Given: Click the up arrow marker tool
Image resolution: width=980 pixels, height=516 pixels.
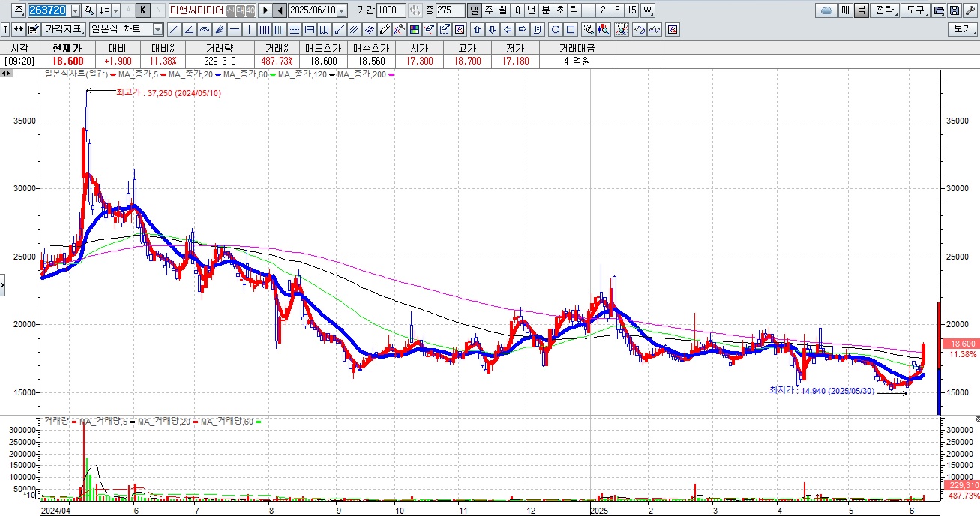Looking at the screenshot, I should tap(477, 29).
